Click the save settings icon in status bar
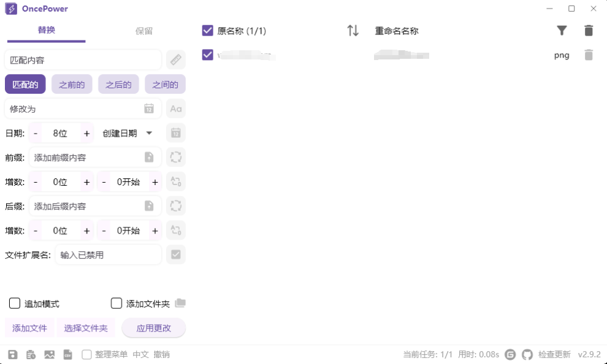The image size is (607, 364). click(x=13, y=354)
